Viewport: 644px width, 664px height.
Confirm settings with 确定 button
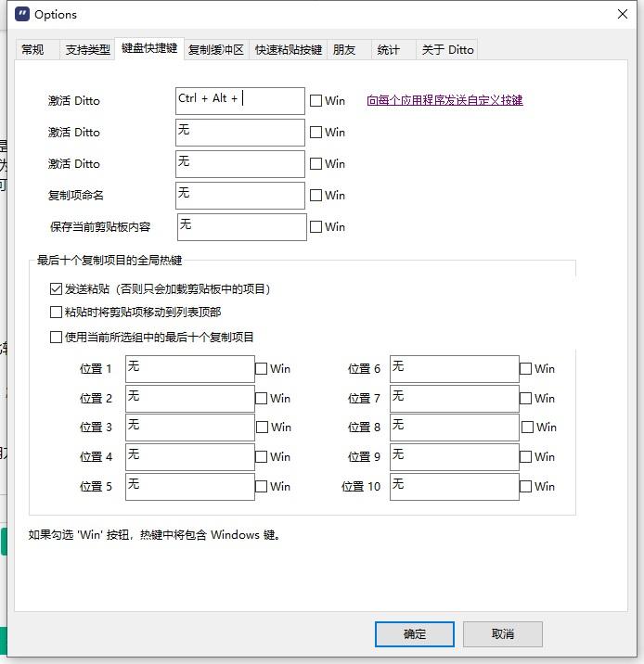[x=415, y=634]
